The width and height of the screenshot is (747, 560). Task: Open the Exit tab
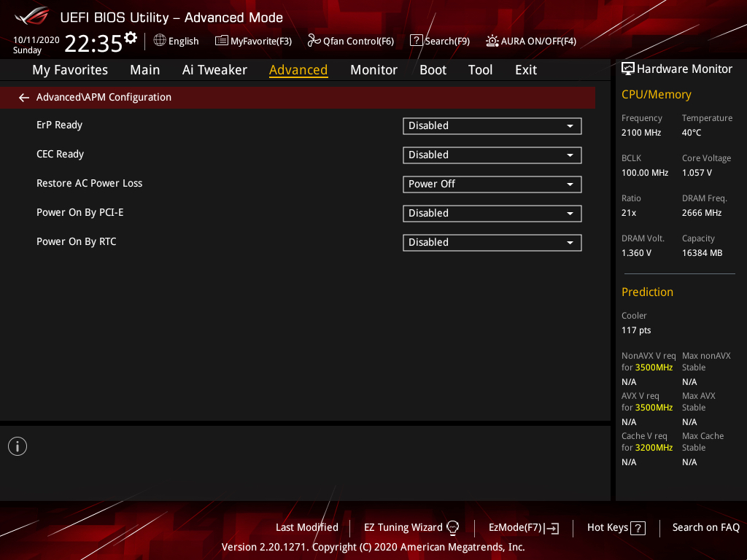(x=526, y=70)
